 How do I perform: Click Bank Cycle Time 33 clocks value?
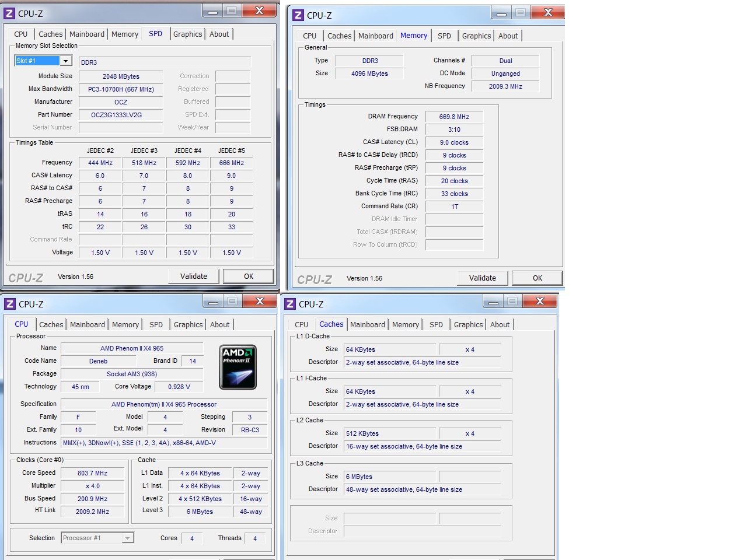pos(454,194)
